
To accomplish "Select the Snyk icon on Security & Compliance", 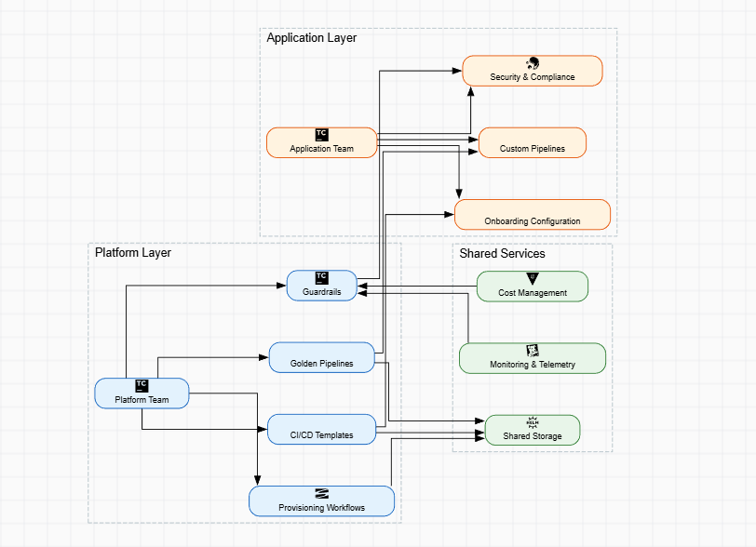I will coord(533,63).
